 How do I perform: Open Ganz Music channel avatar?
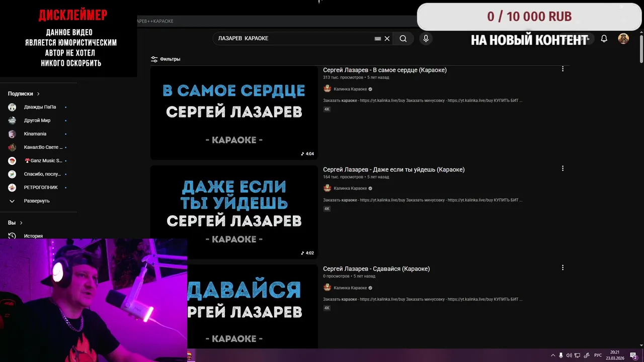[12, 161]
